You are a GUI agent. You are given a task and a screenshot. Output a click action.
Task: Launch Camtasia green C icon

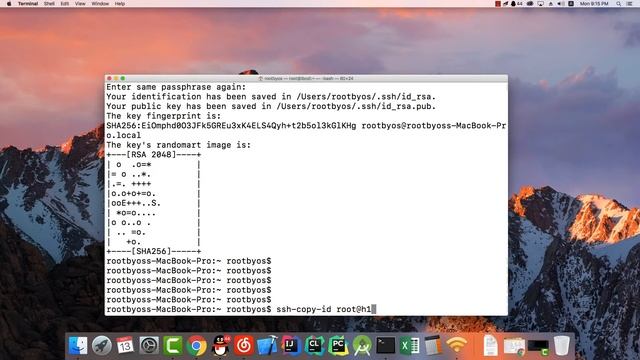(173, 346)
